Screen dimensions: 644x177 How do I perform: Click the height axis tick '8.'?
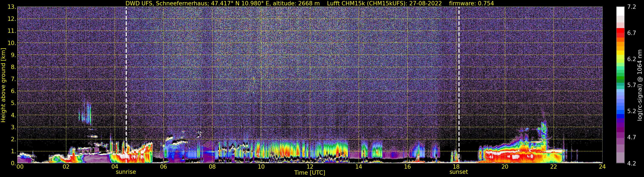coord(13,67)
